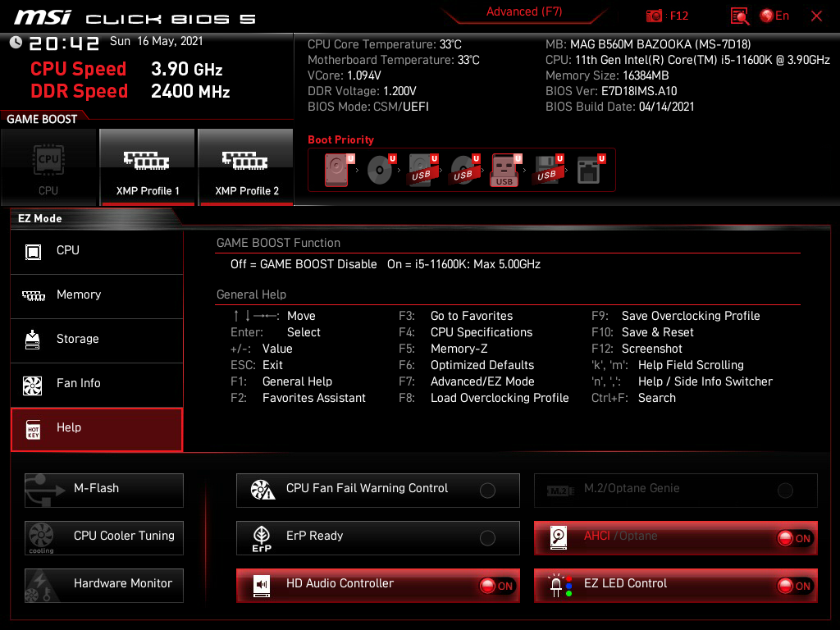Activate XMP Profile 2
Image resolution: width=840 pixels, height=630 pixels.
tap(246, 167)
